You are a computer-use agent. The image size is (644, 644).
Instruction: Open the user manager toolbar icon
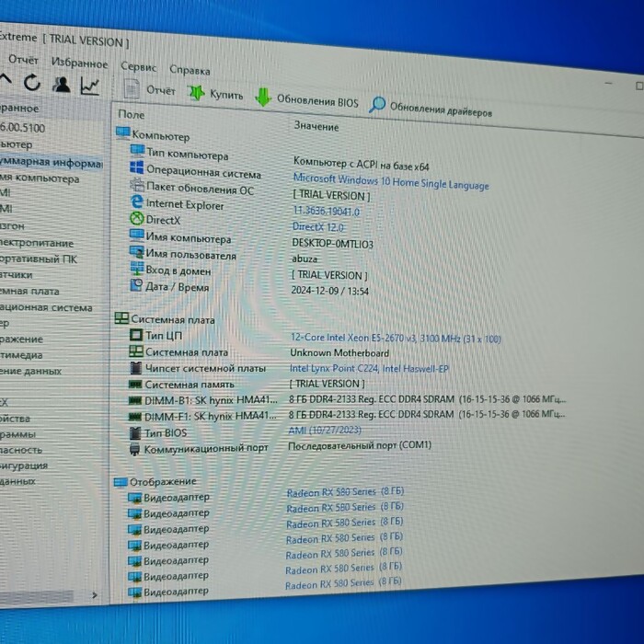(62, 85)
